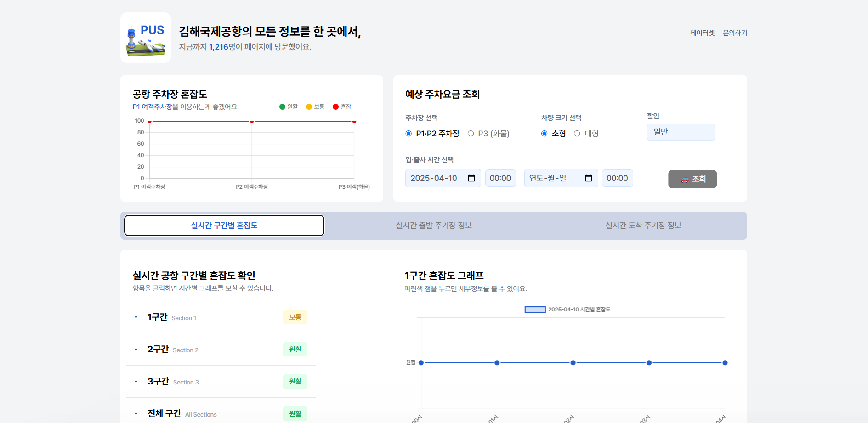The image size is (868, 423).
Task: Select the P3 (화물) parking radio button
Action: tap(471, 134)
